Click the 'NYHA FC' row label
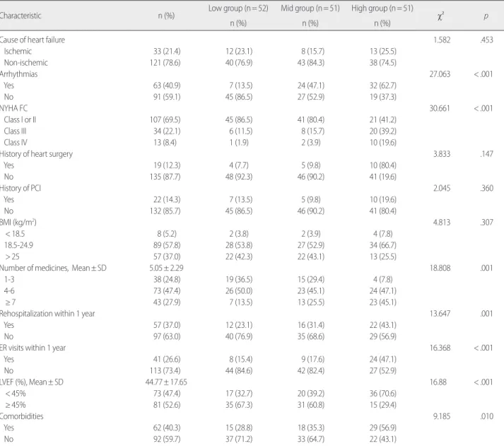Viewport: 504px width, 446px height. pyautogui.click(x=13, y=108)
